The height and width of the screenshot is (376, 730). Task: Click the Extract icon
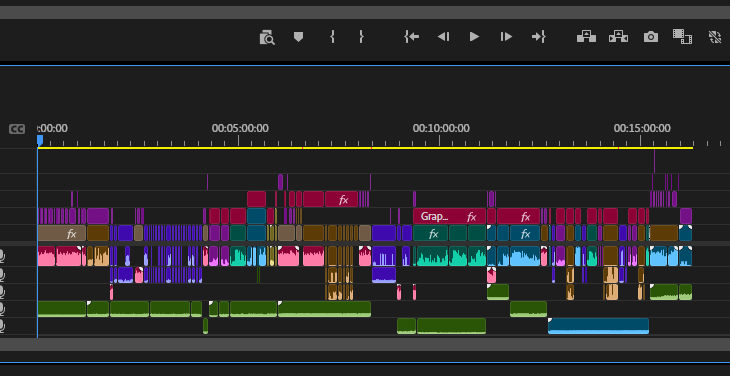pyautogui.click(x=618, y=36)
